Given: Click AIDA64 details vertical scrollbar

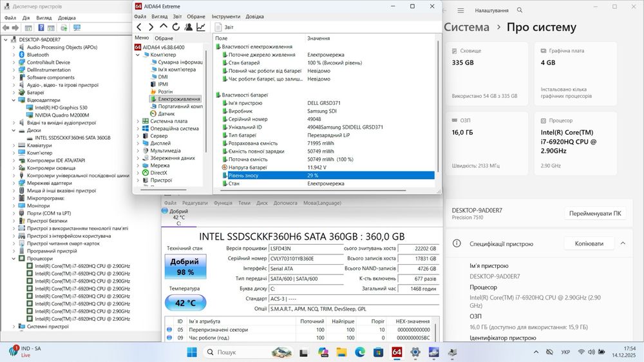Looking at the screenshot, I should click(438, 106).
